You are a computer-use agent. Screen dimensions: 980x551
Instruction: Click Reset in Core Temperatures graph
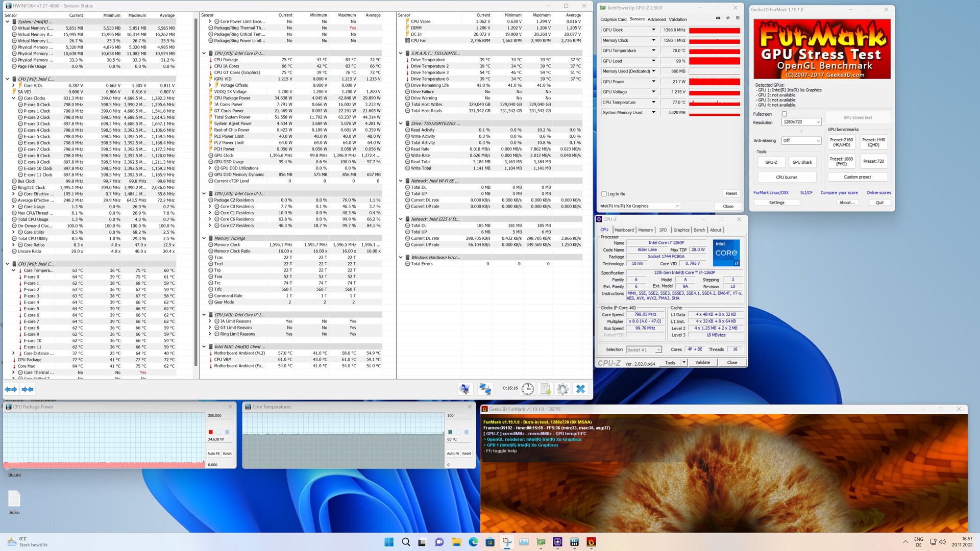pos(467,454)
